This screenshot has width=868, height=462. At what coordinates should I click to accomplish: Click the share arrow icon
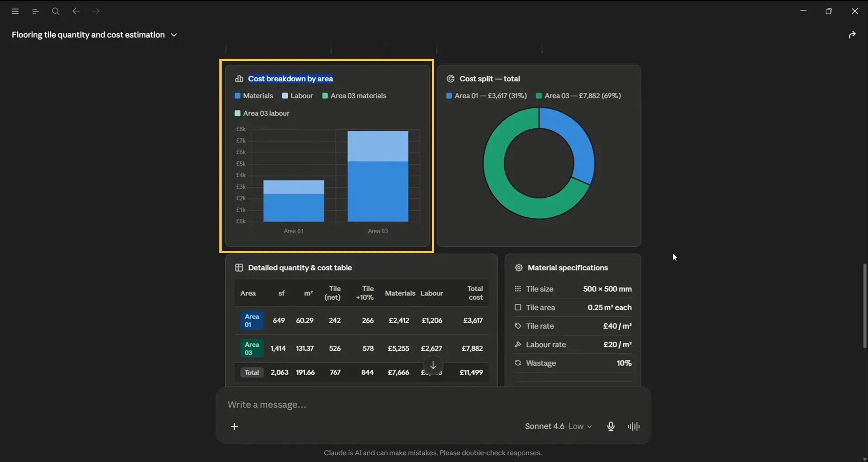(x=852, y=35)
